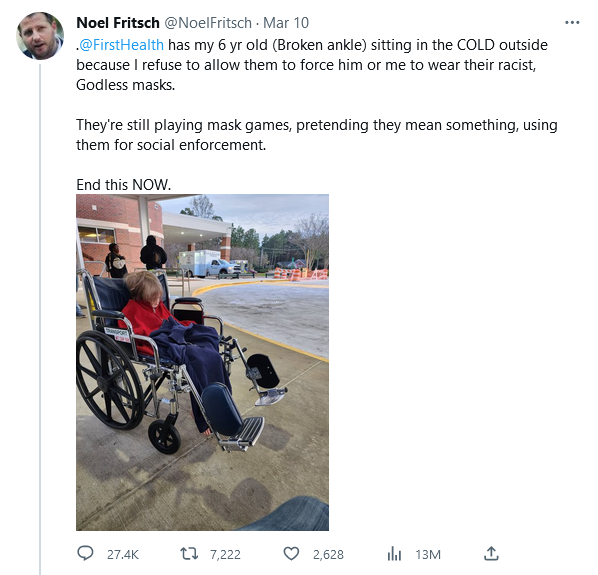598x575 pixels.
Task: Open the Noel Fritsch display name
Action: [x=118, y=23]
